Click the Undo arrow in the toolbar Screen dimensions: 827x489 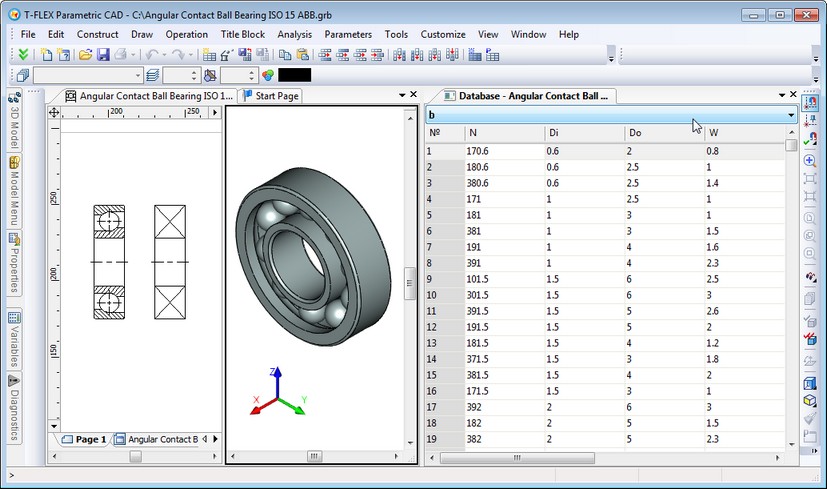[150, 55]
